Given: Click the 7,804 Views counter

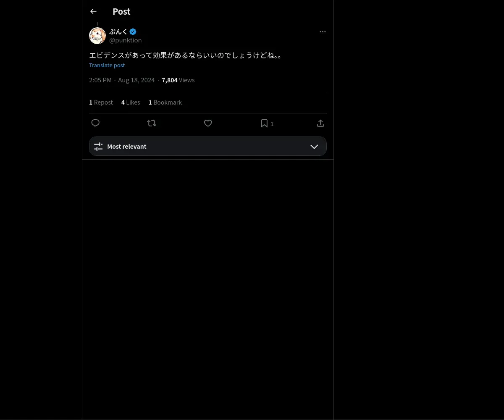Looking at the screenshot, I should coord(178,80).
